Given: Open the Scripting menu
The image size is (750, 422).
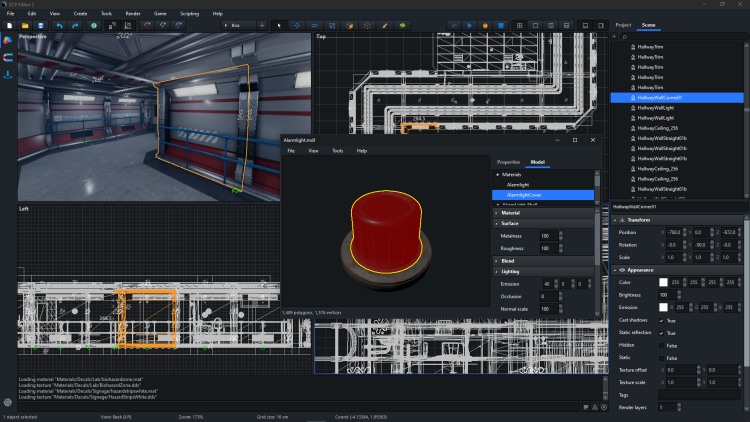Looking at the screenshot, I should pyautogui.click(x=189, y=13).
